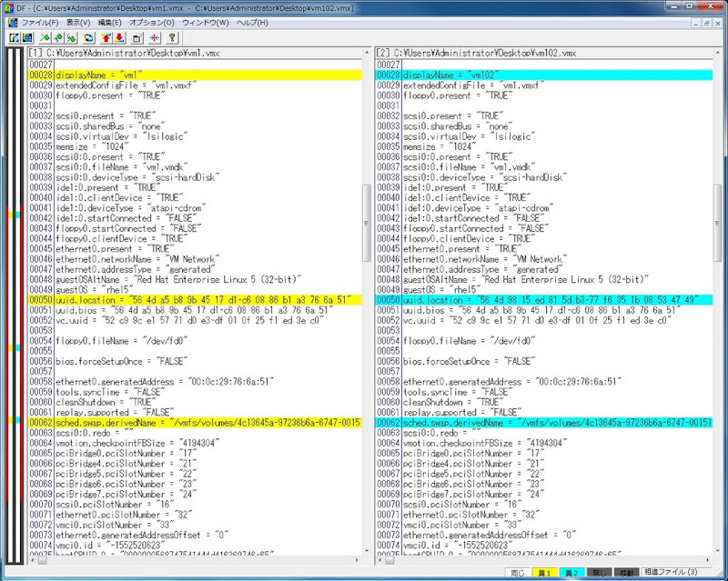Open the ファイル(F) menu
The width and height of the screenshot is (728, 581).
tap(39, 22)
